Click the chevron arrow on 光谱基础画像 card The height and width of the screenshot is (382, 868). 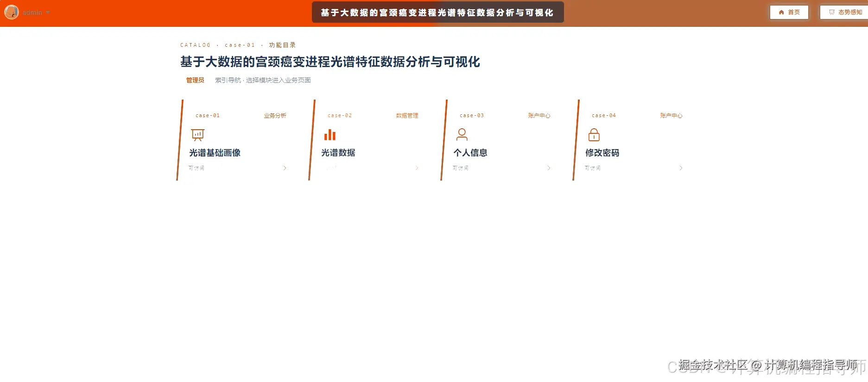point(285,168)
